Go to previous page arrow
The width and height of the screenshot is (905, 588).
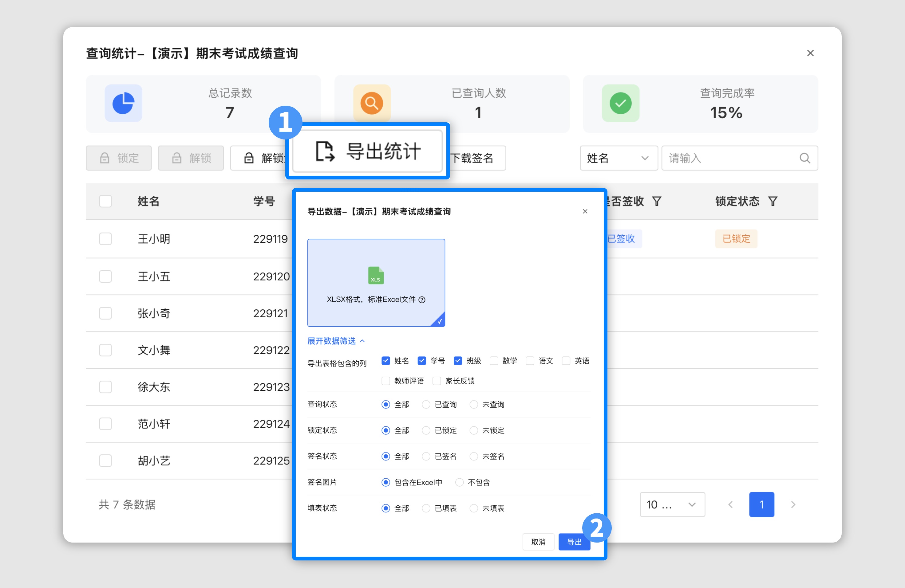point(730,504)
